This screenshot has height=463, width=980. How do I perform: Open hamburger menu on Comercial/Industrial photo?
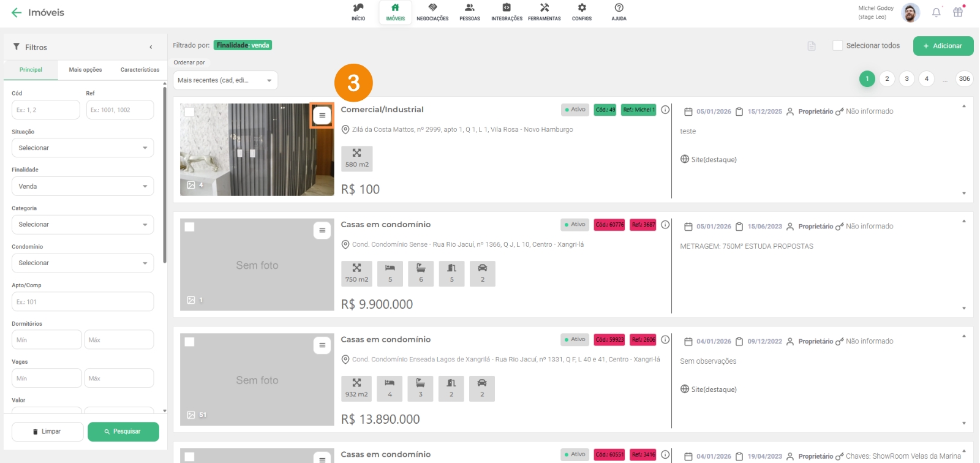(322, 115)
